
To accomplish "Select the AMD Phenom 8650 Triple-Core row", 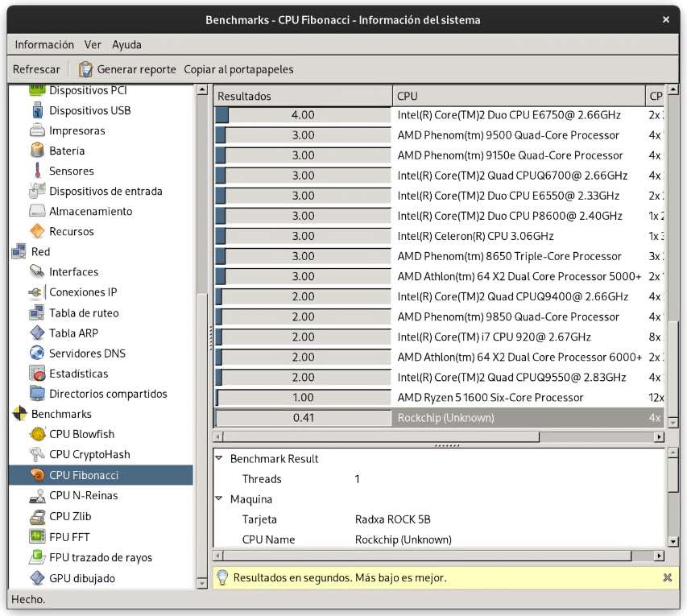I will [x=439, y=256].
